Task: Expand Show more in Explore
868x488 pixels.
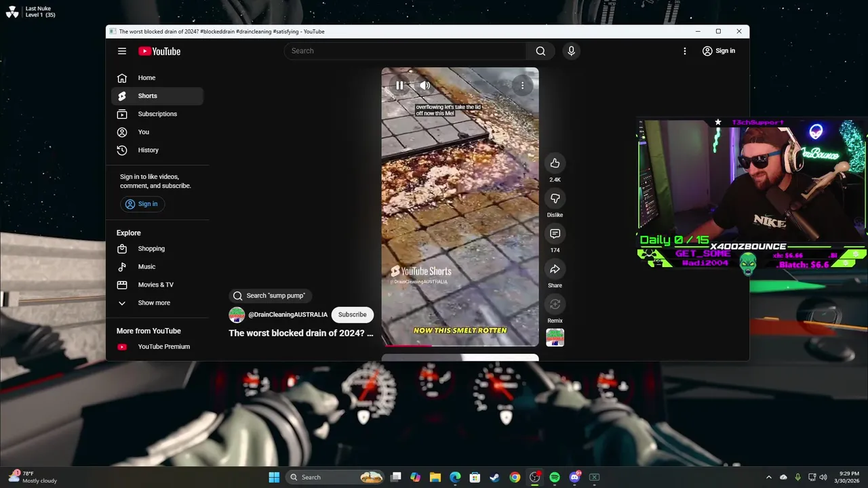Action: click(157, 303)
